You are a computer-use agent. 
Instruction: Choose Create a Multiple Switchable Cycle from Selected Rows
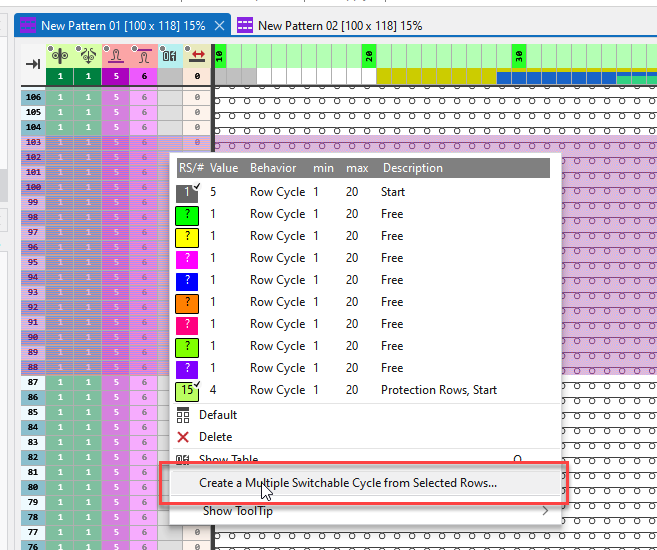pos(347,483)
